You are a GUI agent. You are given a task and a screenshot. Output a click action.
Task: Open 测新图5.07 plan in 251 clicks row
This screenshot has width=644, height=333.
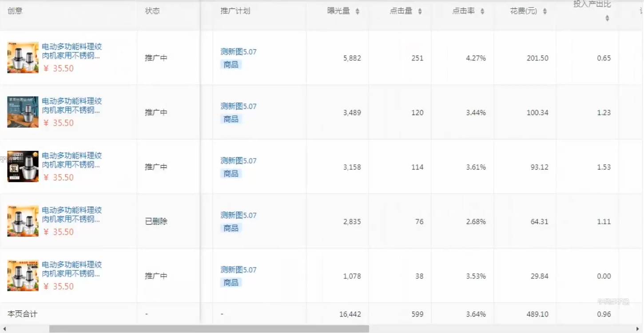coord(239,52)
